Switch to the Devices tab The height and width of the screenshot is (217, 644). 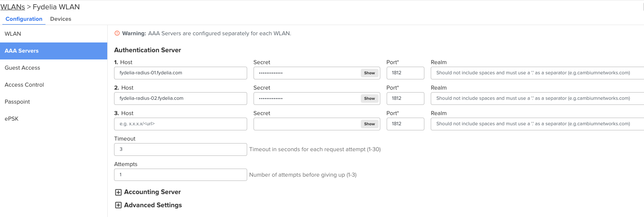pos(61,19)
